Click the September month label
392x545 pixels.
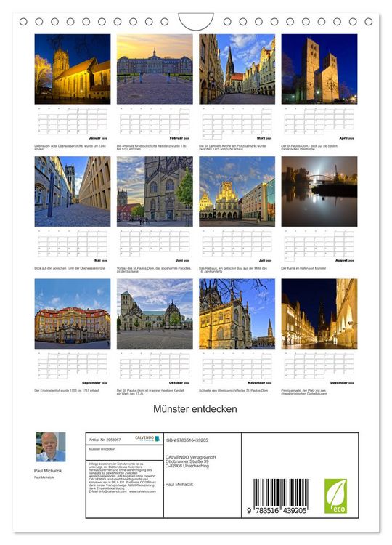(x=94, y=383)
